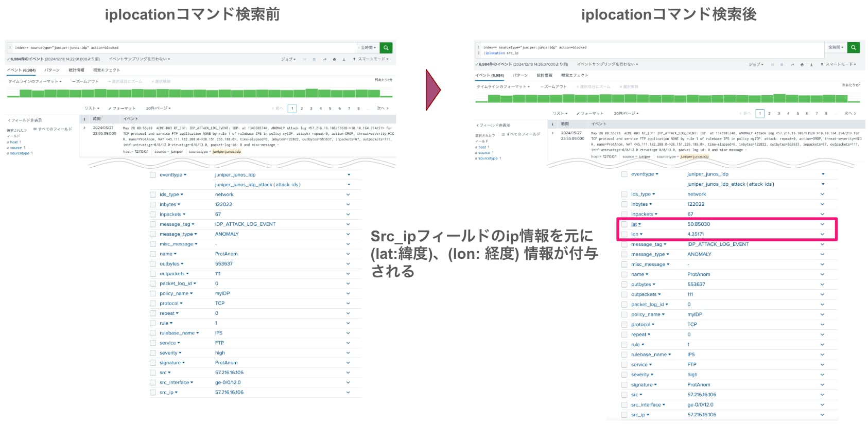The image size is (868, 424).
Task: Open field action arrow for service FTP, right
Action: pos(822,365)
